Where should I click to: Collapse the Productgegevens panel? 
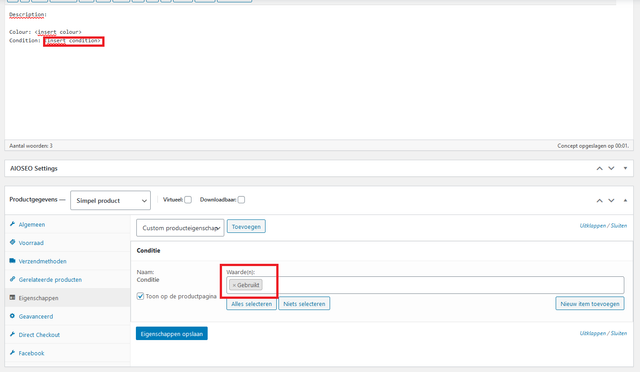point(625,200)
